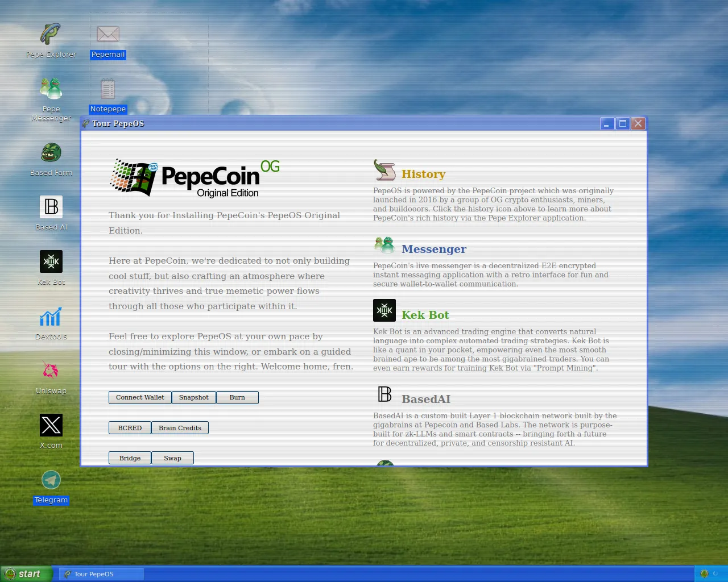Screen dimensions: 728x582
Task: Click the Kek Bot heading link
Action: 425,315
